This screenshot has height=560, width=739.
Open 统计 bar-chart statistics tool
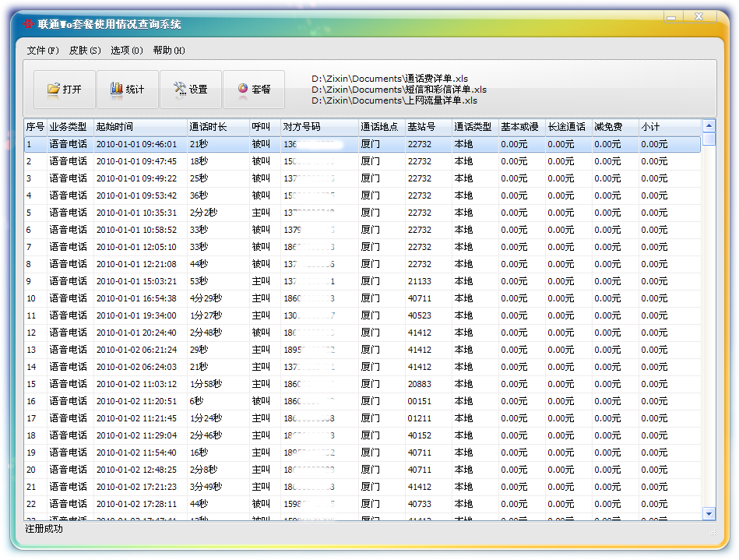tap(127, 90)
